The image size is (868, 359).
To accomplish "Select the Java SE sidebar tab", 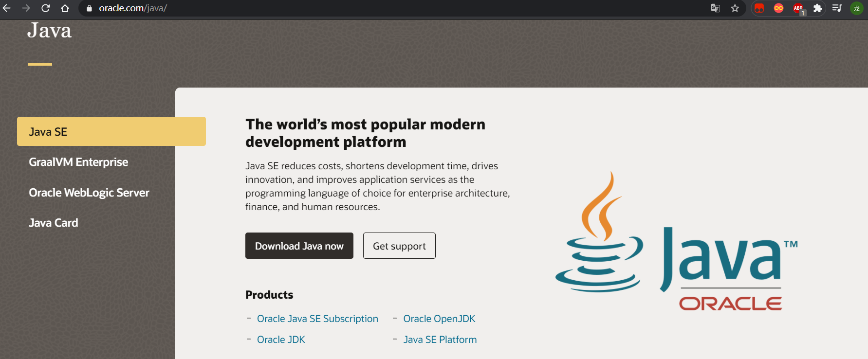I will (111, 131).
